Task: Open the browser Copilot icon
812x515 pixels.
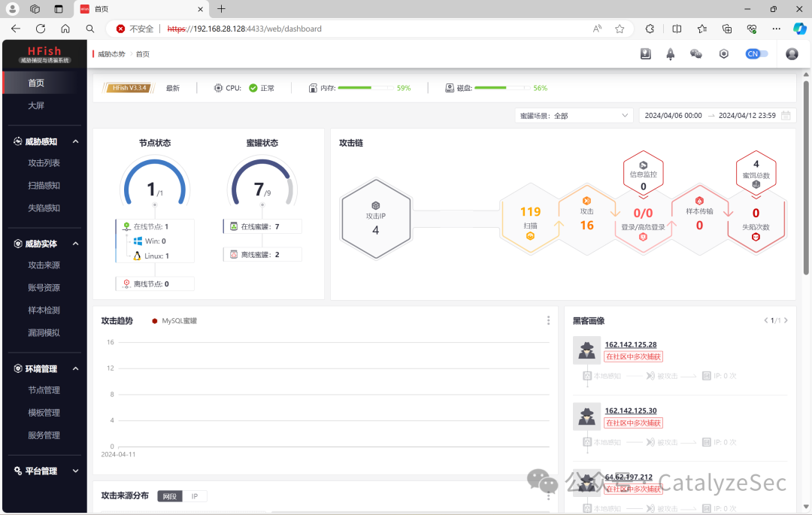Action: coord(799,29)
